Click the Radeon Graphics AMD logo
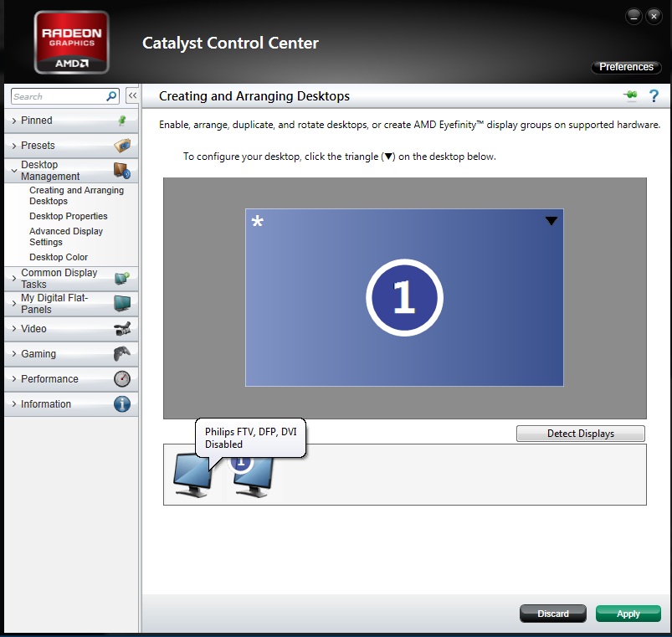This screenshot has width=672, height=637. pyautogui.click(x=72, y=43)
